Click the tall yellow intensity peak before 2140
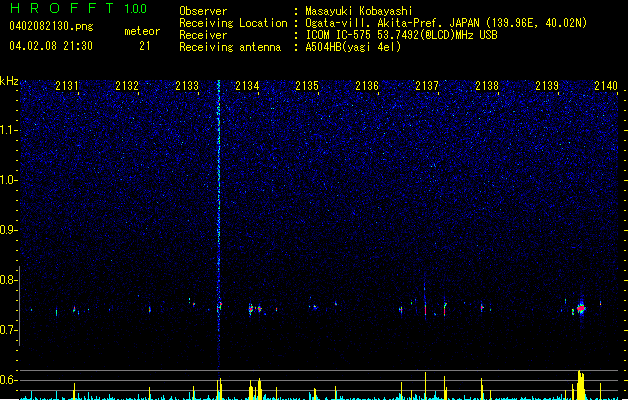Screen dimensions: 629x400 (580, 385)
